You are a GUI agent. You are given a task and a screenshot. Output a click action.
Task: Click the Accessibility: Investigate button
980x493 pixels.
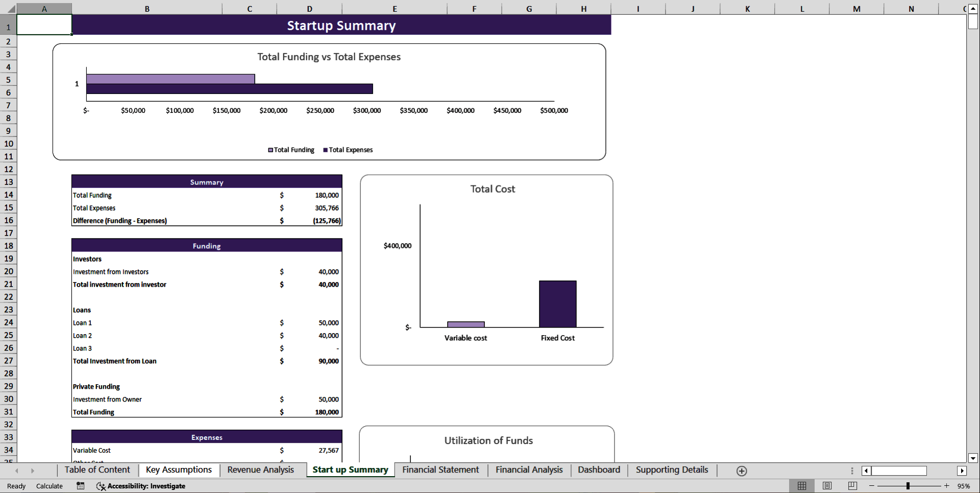(141, 486)
